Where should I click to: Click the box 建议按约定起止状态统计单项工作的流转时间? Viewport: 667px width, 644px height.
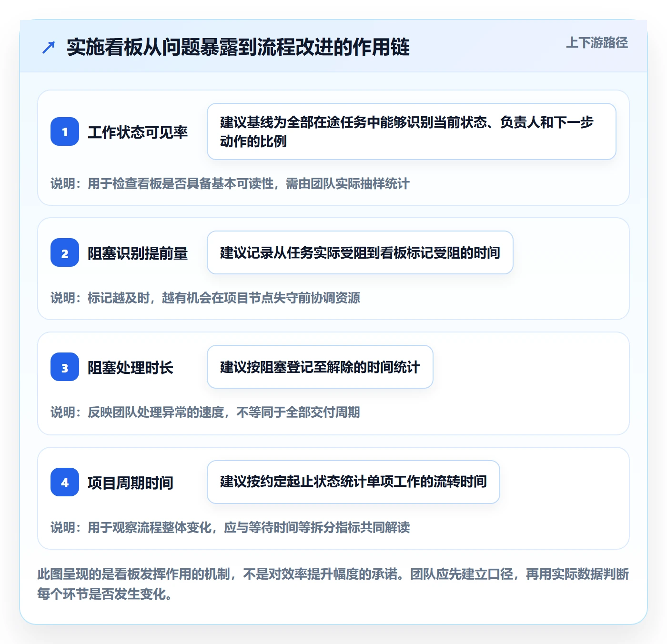(354, 482)
